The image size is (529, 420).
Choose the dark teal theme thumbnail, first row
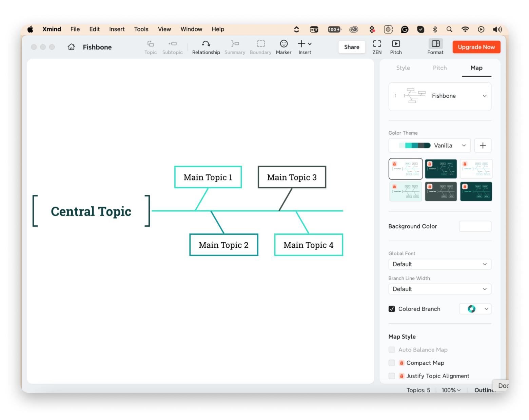[441, 169]
